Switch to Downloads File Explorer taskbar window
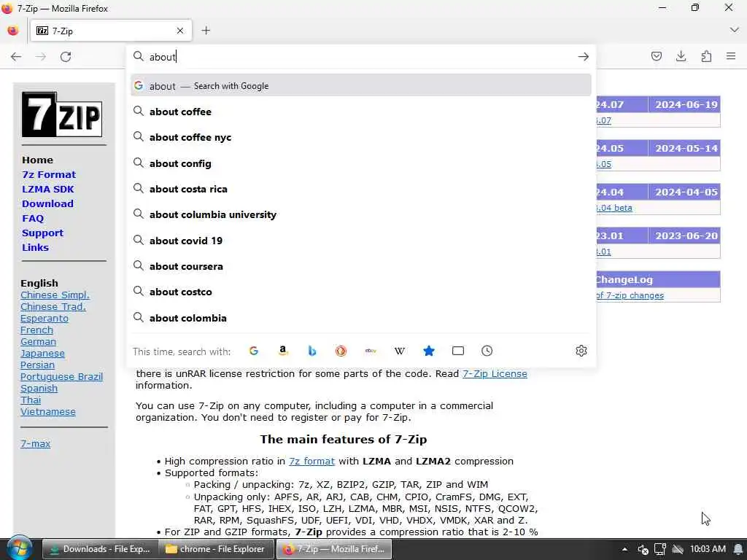This screenshot has height=560, width=747. (x=100, y=549)
